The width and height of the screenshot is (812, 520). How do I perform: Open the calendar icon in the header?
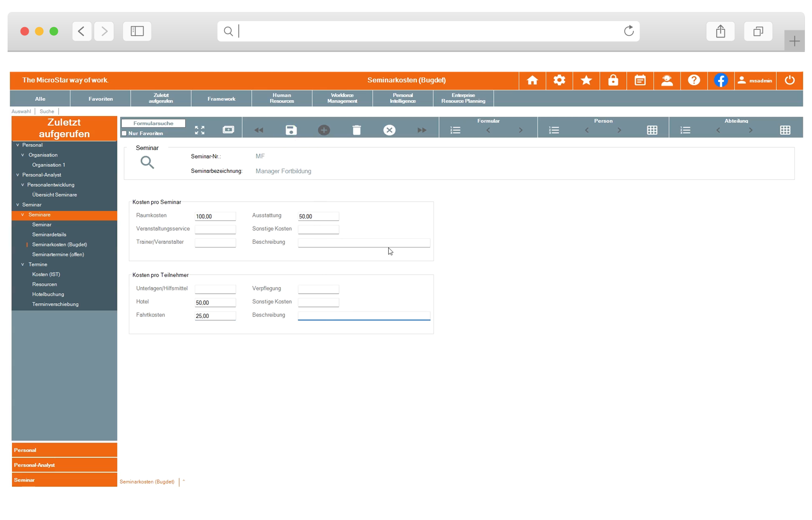point(640,80)
